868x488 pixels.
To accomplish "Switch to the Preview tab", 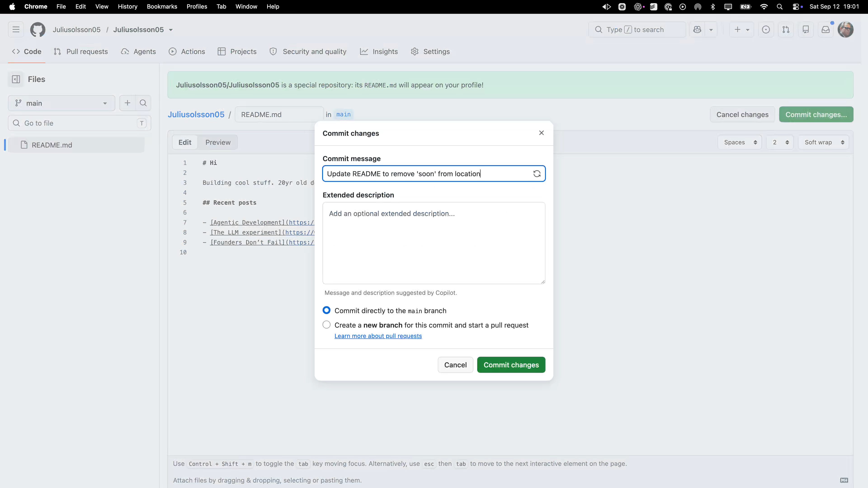I will 218,142.
